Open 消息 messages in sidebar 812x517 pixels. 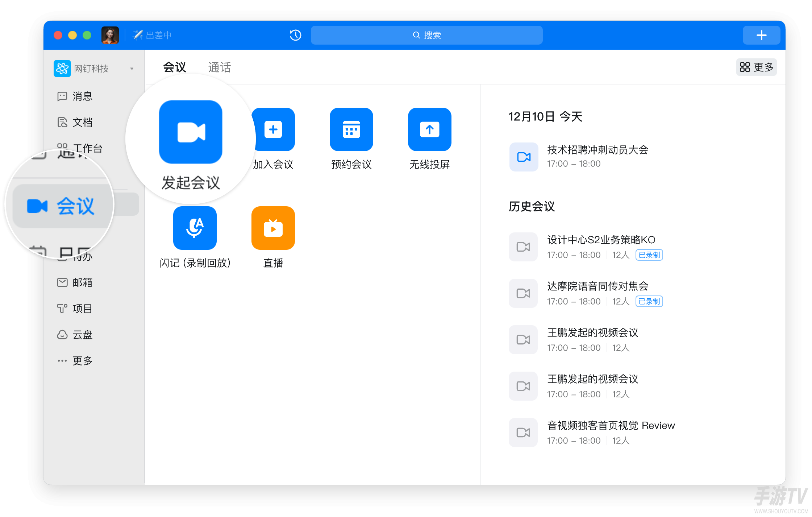coord(75,96)
